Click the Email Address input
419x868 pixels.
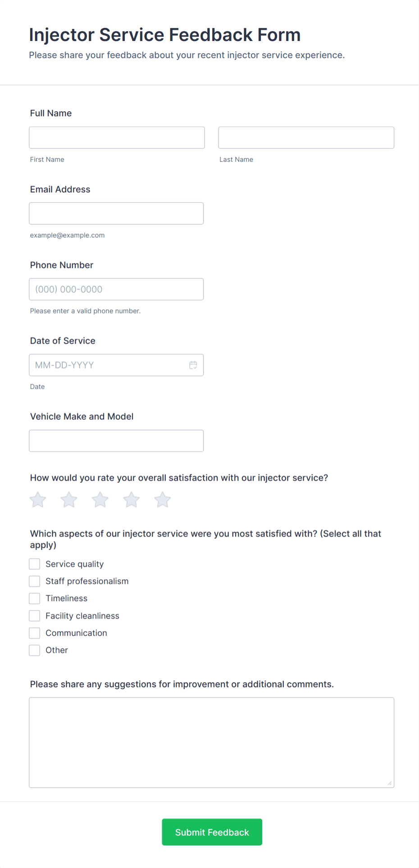[116, 213]
